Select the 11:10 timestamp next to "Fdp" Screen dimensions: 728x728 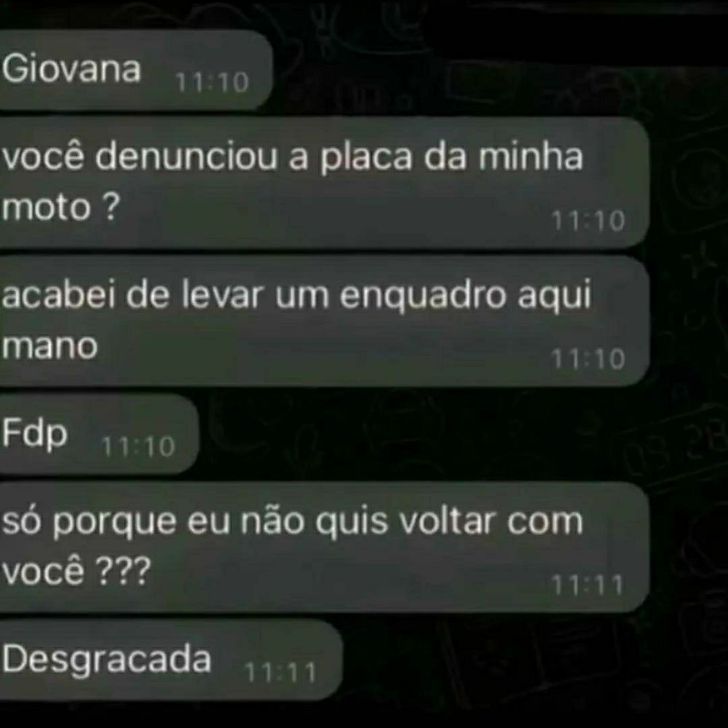coord(138,447)
